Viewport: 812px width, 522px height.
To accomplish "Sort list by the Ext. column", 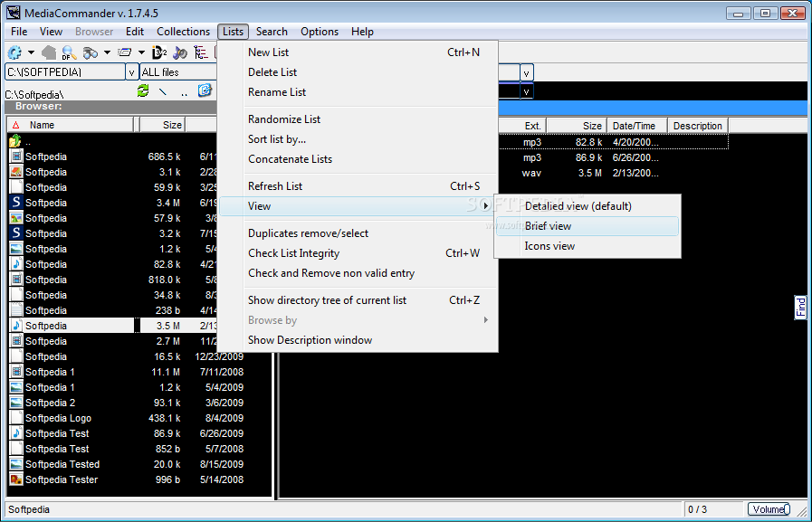I will (x=522, y=126).
